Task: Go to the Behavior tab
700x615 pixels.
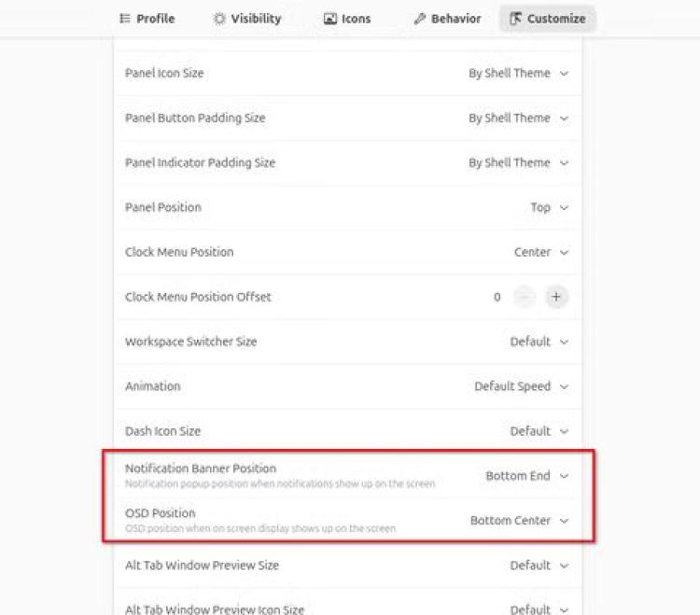Action: click(447, 19)
